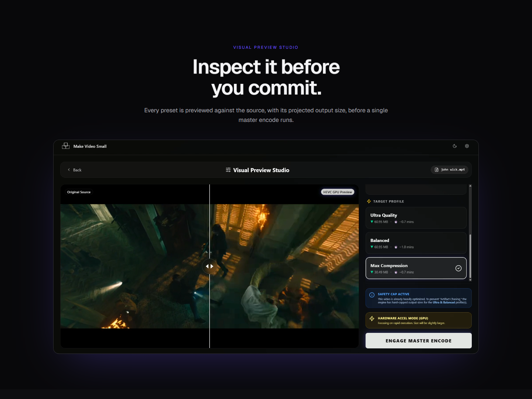Image resolution: width=532 pixels, height=399 pixels.
Task: Click the clock icon in the Balanced card
Action: [396, 247]
